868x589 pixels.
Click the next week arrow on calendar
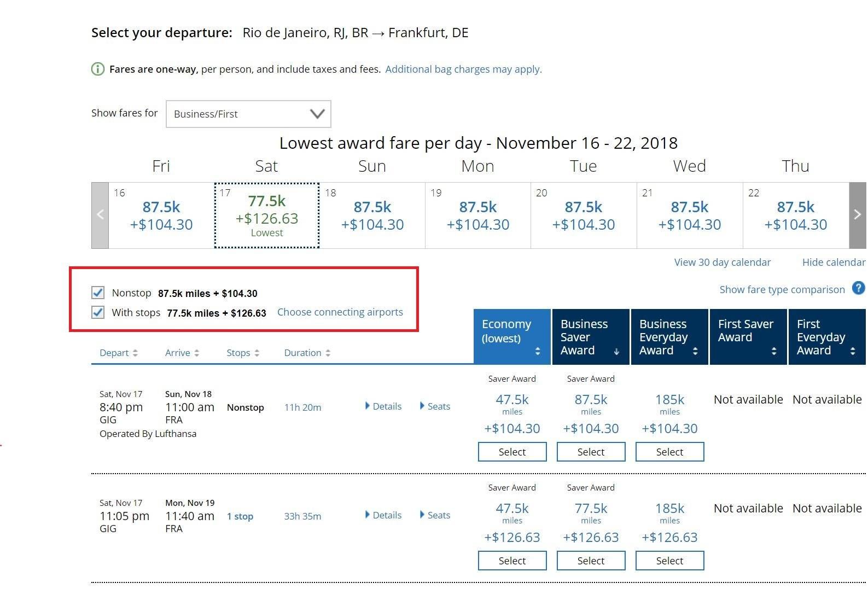tap(857, 215)
